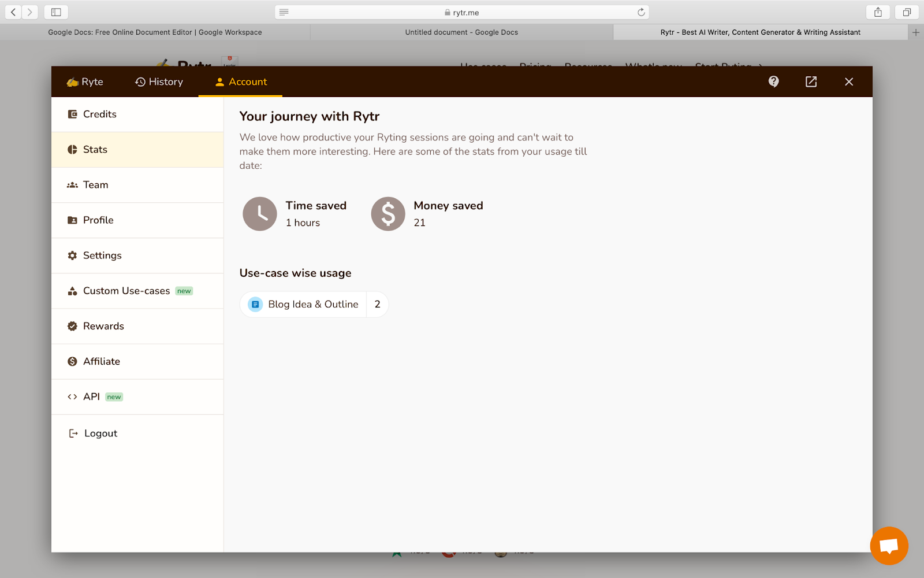Screen dimensions: 924x578
Task: Reload the page
Action: (x=641, y=12)
